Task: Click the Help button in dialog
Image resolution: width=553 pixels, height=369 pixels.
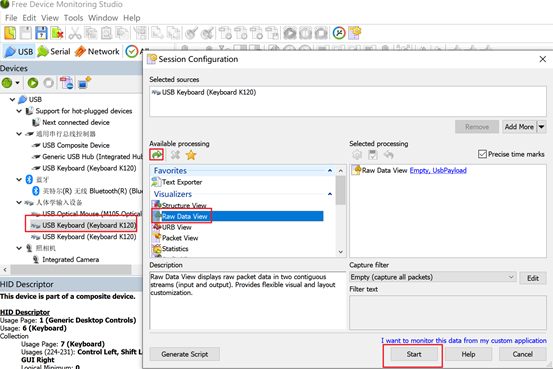Action: (468, 354)
